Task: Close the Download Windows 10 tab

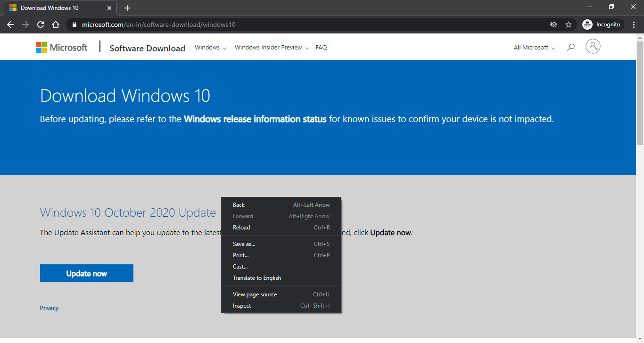Action: coord(109,8)
